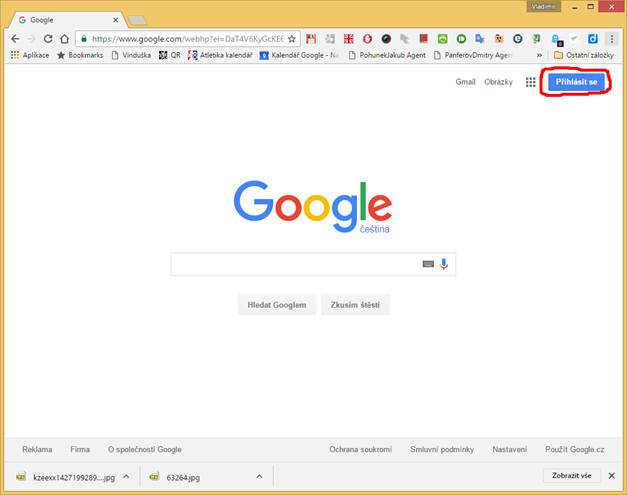This screenshot has width=627, height=495.
Task: Open options arrow for kzeexx1427199289 download
Action: (126, 477)
